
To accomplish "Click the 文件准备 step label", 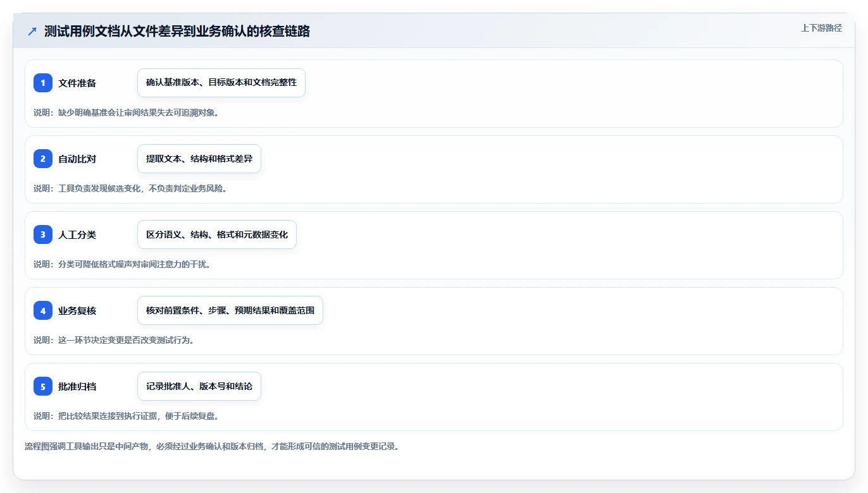I will [77, 83].
